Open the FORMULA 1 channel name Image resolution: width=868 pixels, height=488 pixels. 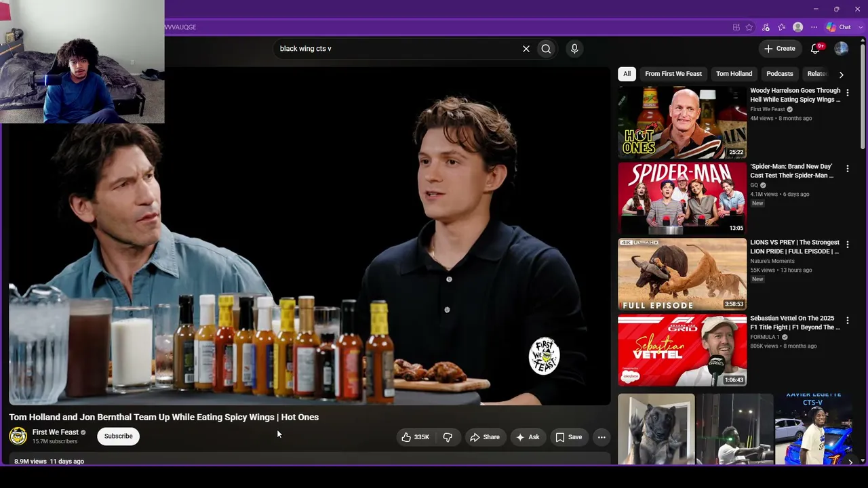[x=765, y=337]
